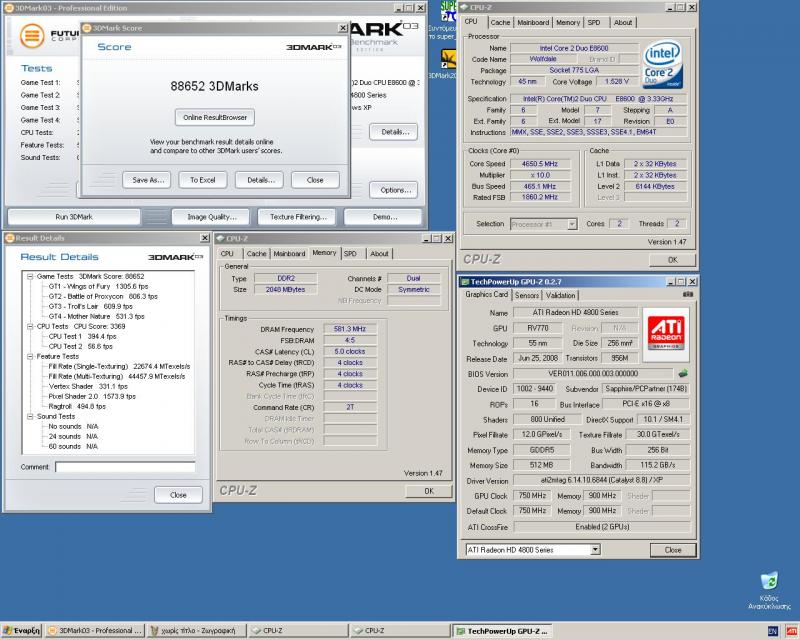This screenshot has width=800, height=640.
Task: Click the Core Speed value 4650.5 MHz
Action: [x=540, y=164]
